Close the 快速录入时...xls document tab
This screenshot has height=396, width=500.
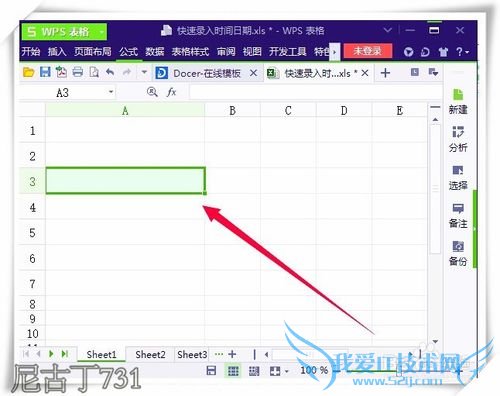[x=365, y=73]
